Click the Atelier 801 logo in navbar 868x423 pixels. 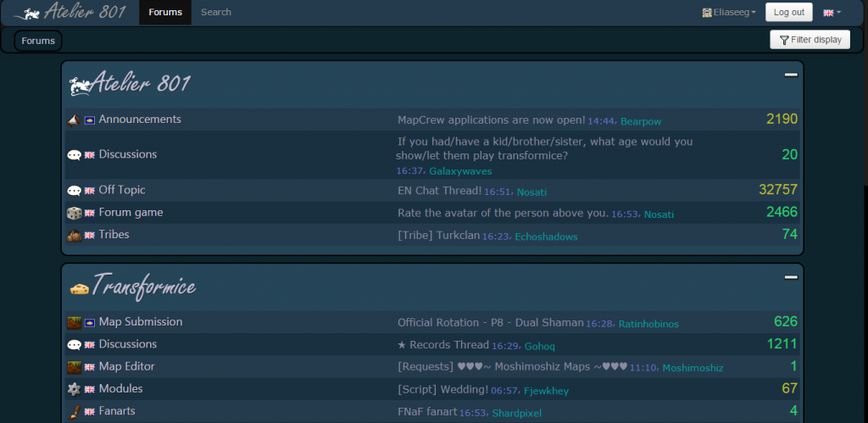click(70, 12)
